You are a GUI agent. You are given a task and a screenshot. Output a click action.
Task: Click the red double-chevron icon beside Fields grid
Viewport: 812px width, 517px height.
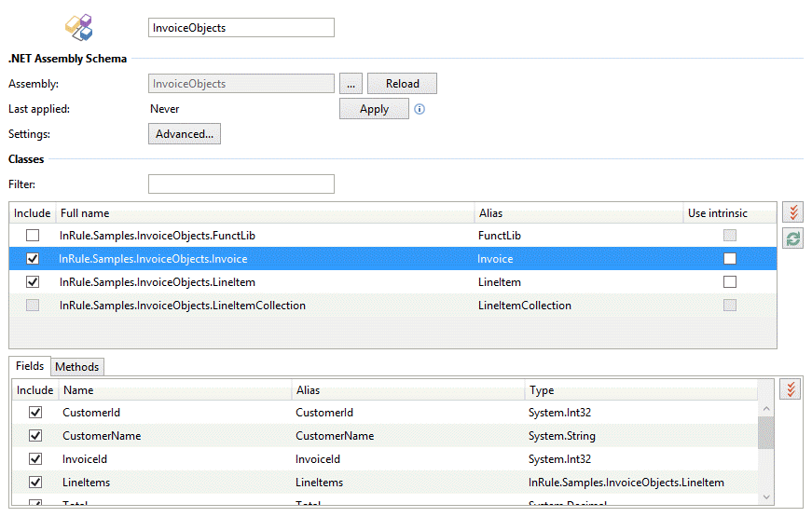pyautogui.click(x=791, y=389)
